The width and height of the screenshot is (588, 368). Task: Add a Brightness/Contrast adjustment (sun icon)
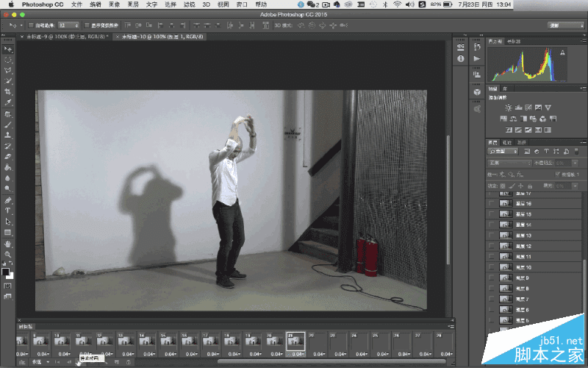pyautogui.click(x=508, y=107)
